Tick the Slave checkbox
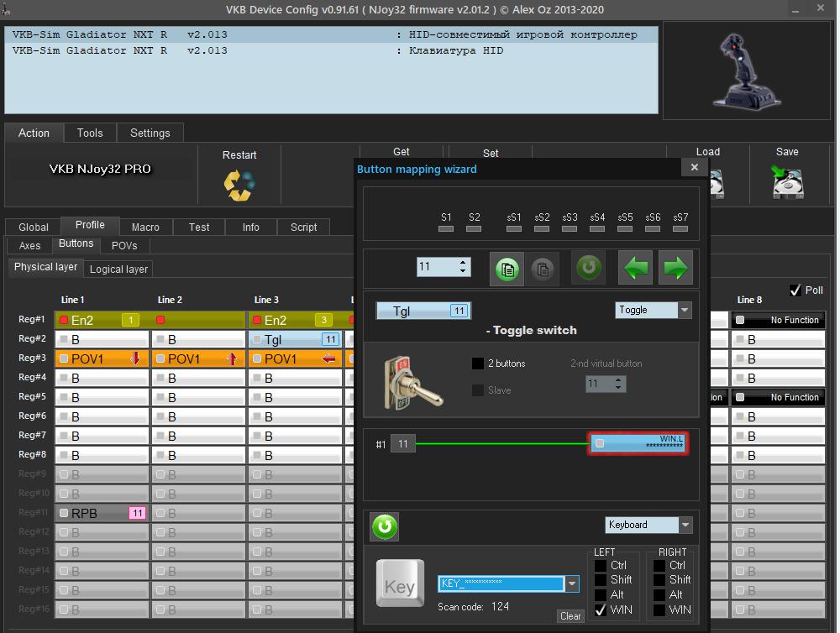 (478, 390)
